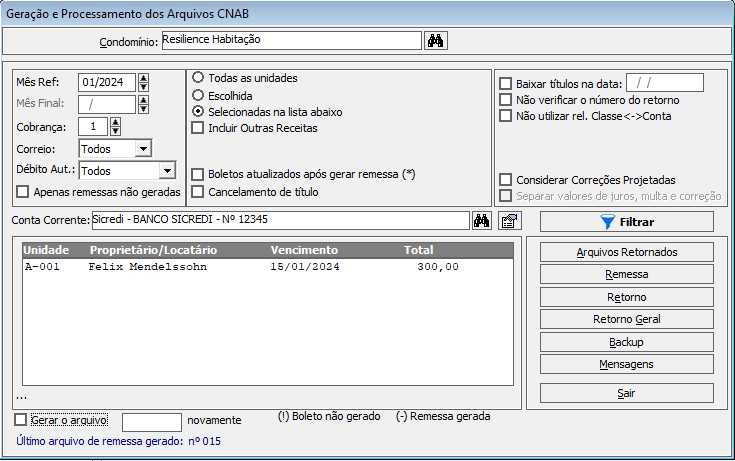
Task: Click the Proprietário/Locatário column header
Action: coord(153,250)
